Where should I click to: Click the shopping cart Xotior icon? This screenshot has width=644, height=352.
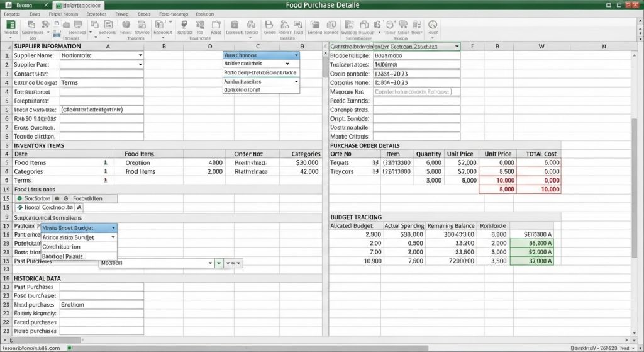tap(403, 25)
